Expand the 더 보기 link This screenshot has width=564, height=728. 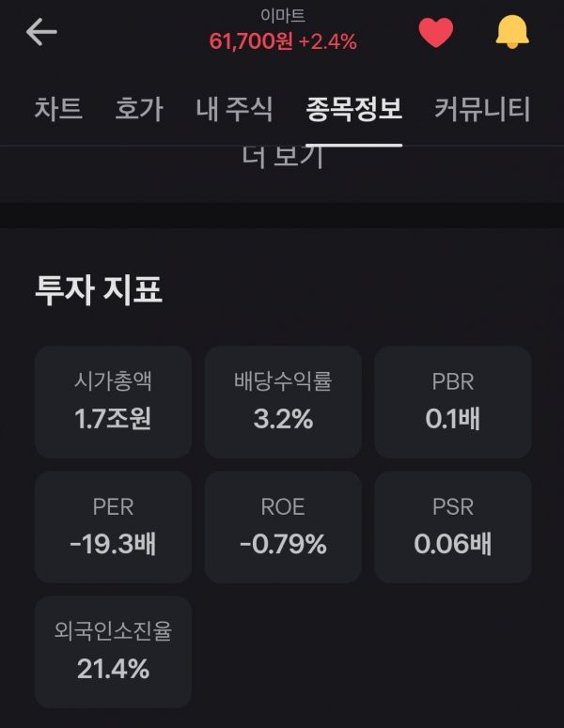[x=282, y=158]
